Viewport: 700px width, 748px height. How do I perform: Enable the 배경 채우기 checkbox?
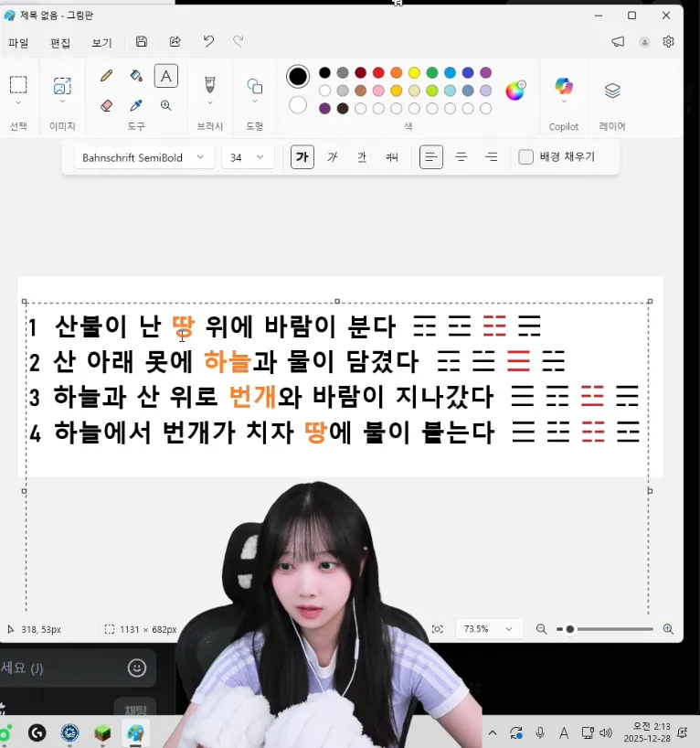click(x=526, y=157)
